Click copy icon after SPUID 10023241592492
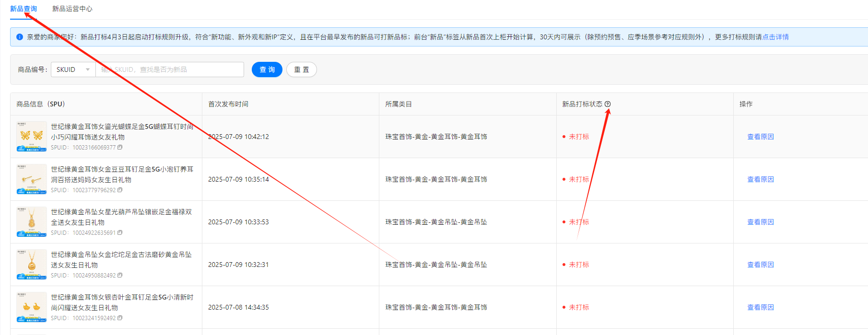Screen dimensions: 868x335 point(120,318)
